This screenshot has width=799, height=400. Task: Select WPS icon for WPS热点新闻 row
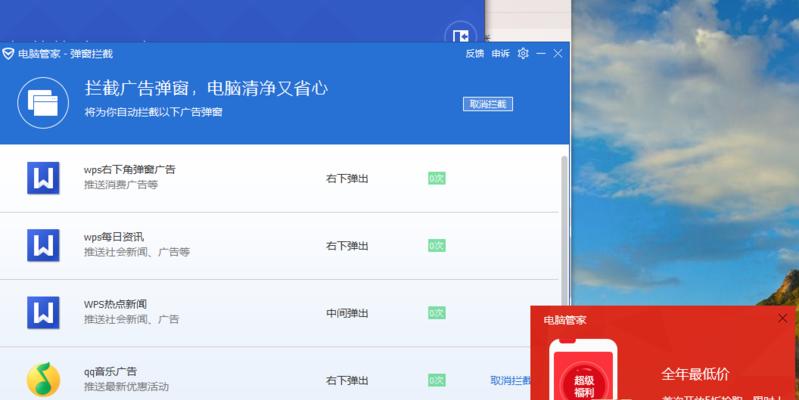[43, 312]
